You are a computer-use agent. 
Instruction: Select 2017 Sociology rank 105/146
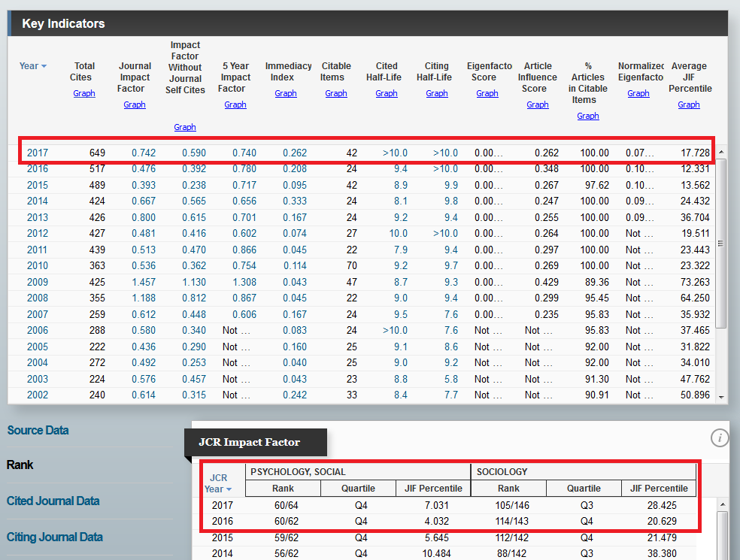coord(512,505)
